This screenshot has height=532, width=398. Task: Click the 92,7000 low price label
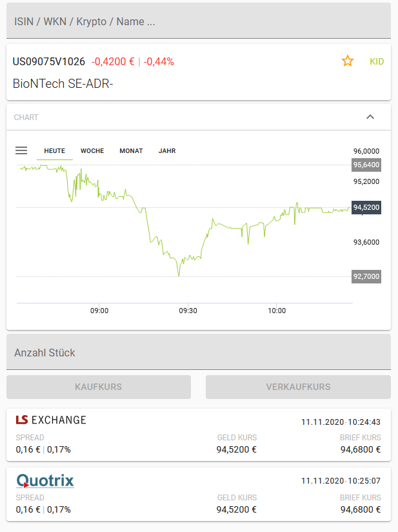point(366,276)
